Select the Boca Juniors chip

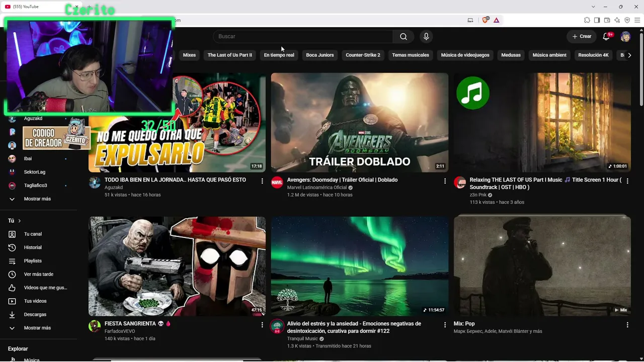(320, 55)
